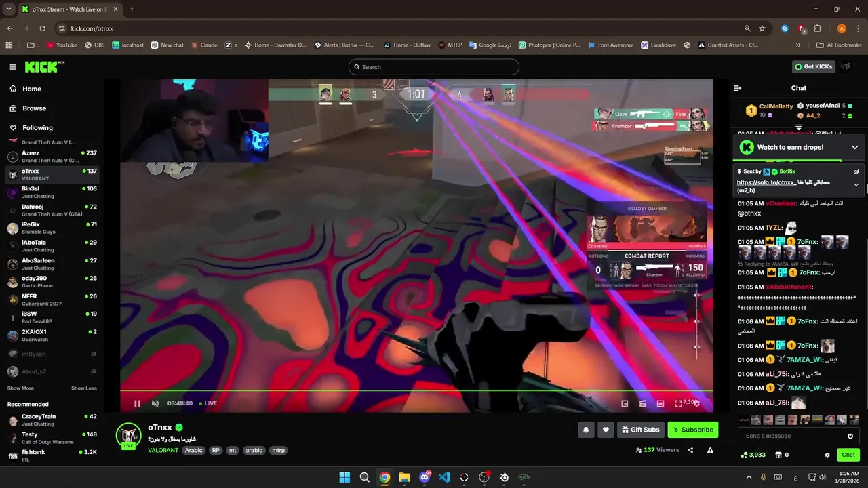Select the mtrp stream tag
The height and width of the screenshot is (488, 868).
[x=279, y=450]
